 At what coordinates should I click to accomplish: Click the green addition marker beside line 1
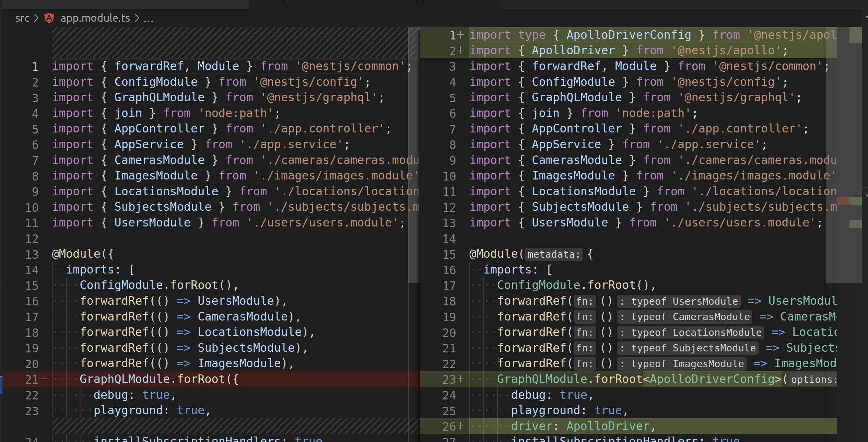pos(461,34)
